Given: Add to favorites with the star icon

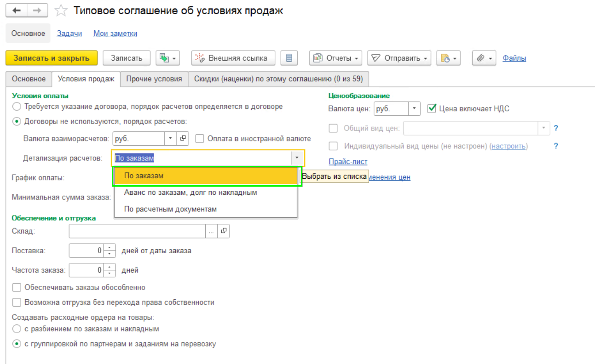Looking at the screenshot, I should click(x=61, y=10).
